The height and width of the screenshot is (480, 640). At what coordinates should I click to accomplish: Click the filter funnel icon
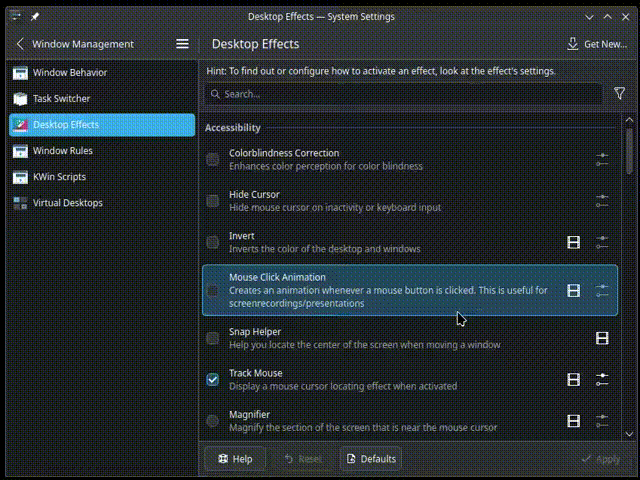click(x=619, y=93)
